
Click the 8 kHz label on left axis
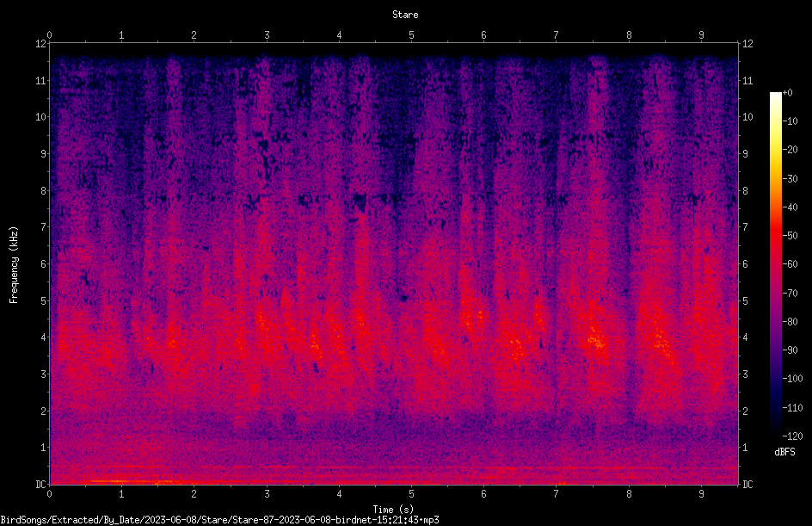(x=44, y=191)
